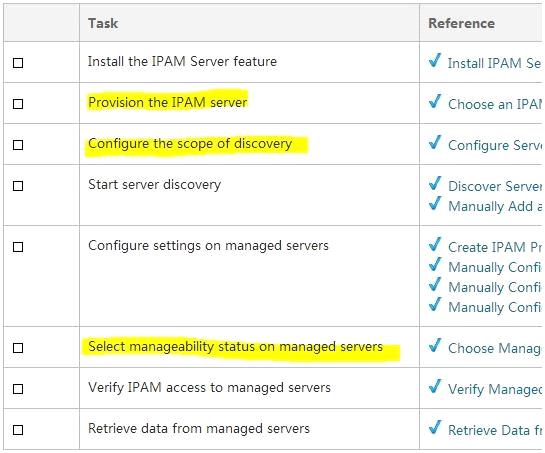Screen dimensions: 545x453
Task: Click the checkmark icon beside Install IPAM Server
Action: [x=435, y=60]
